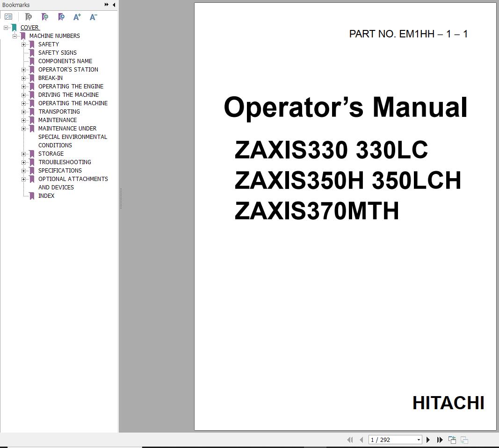Jump to the SAFETY section
Screen dimensions: 499x448
pyautogui.click(x=49, y=44)
